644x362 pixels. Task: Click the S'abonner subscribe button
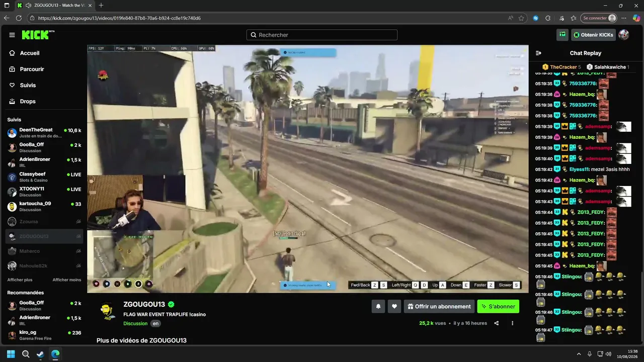498,306
